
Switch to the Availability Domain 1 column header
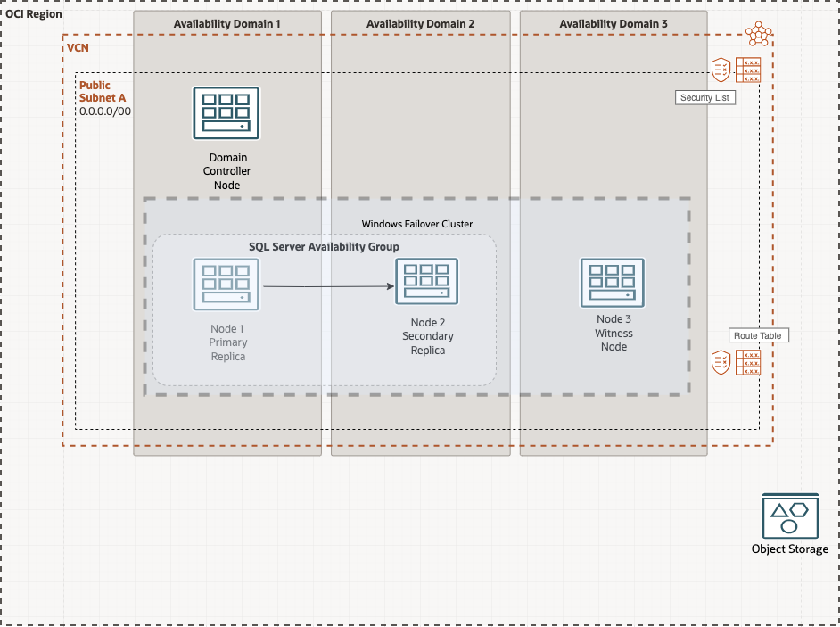click(226, 21)
